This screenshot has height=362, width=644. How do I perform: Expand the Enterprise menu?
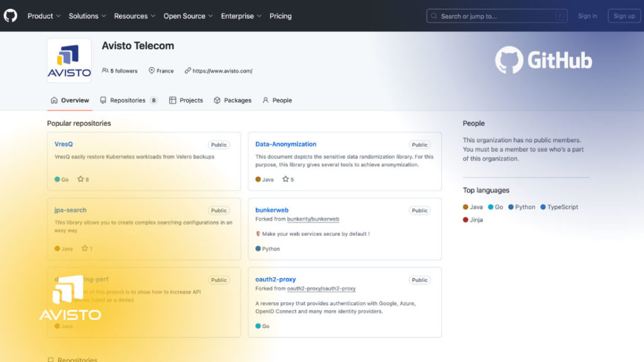pyautogui.click(x=241, y=16)
